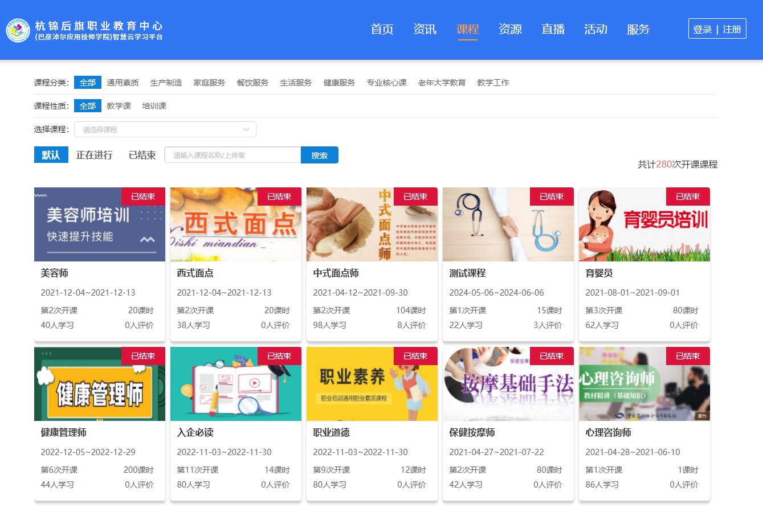This screenshot has width=763, height=532.
Task: Click the course name search input field
Action: click(232, 154)
